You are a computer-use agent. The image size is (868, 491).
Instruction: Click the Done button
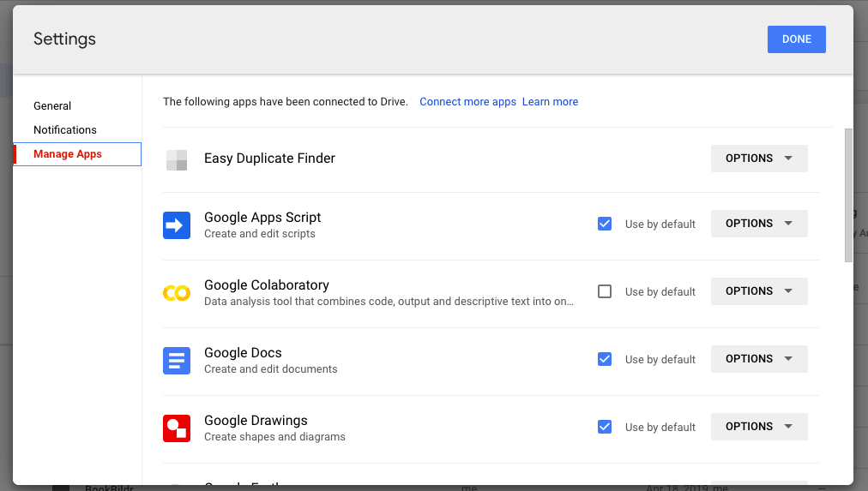click(x=797, y=39)
